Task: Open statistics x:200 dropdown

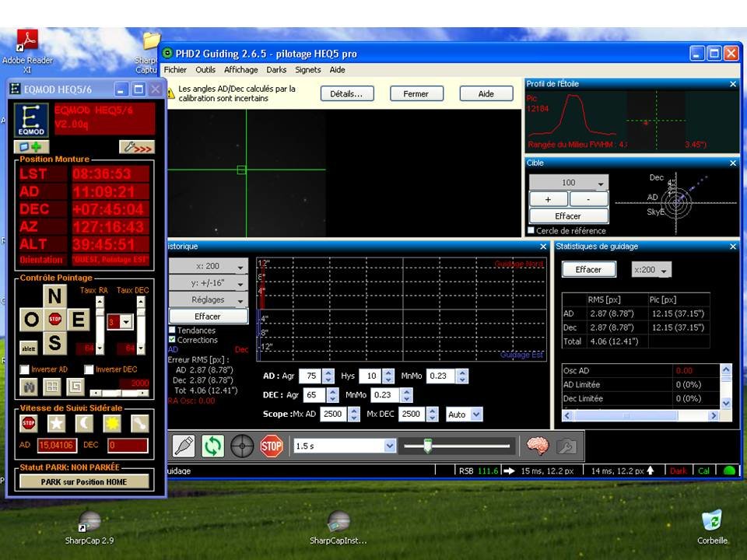Action: pos(651,270)
